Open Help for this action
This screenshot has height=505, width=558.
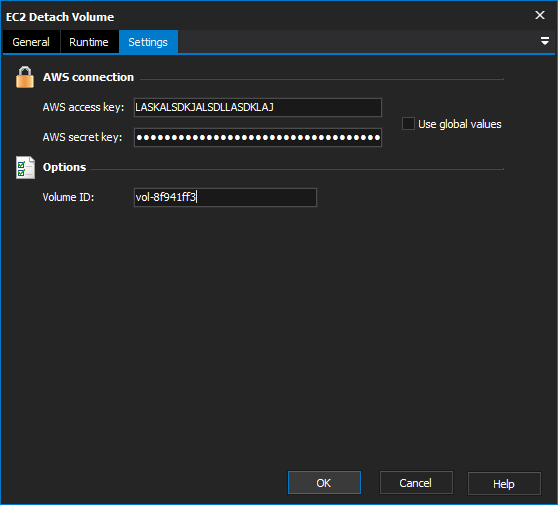coord(504,484)
